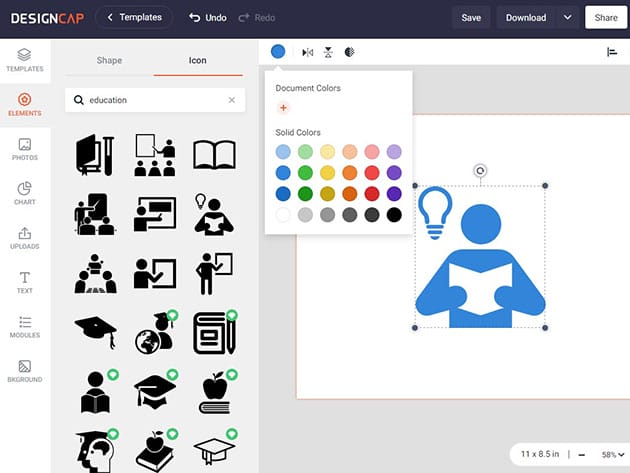Screen dimensions: 630x473
Task: Clear the education search field
Action: [232, 100]
